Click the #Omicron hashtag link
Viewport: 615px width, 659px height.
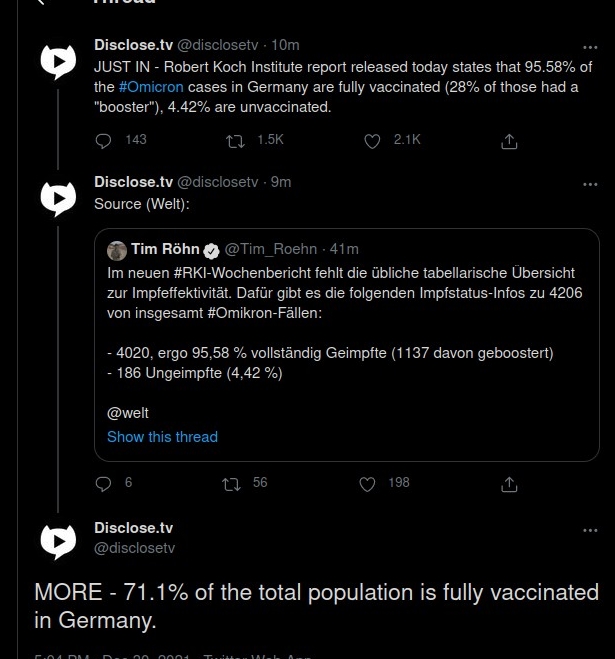coord(151,87)
